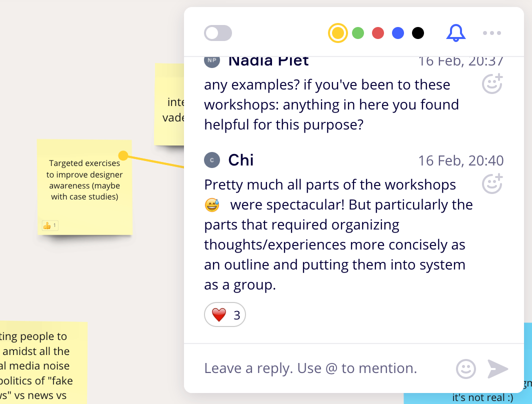Image resolution: width=532 pixels, height=404 pixels.
Task: Toggle the resolve comment switch
Action: pos(218,33)
